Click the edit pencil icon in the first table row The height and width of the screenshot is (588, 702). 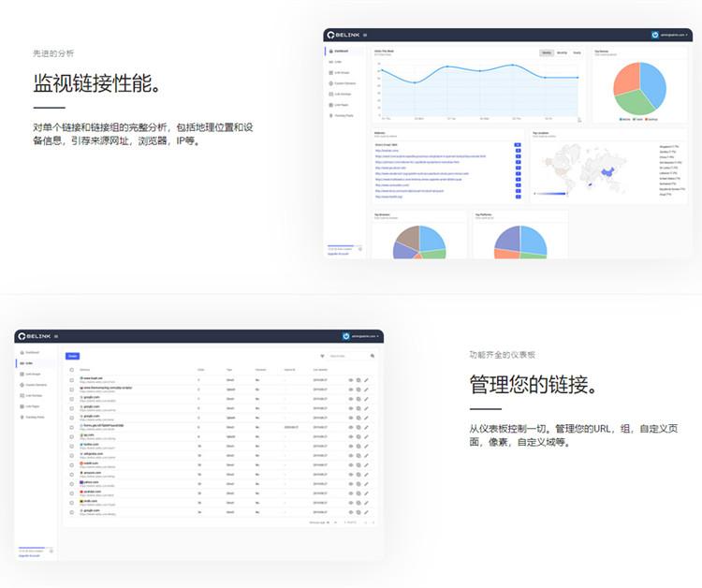coord(366,380)
